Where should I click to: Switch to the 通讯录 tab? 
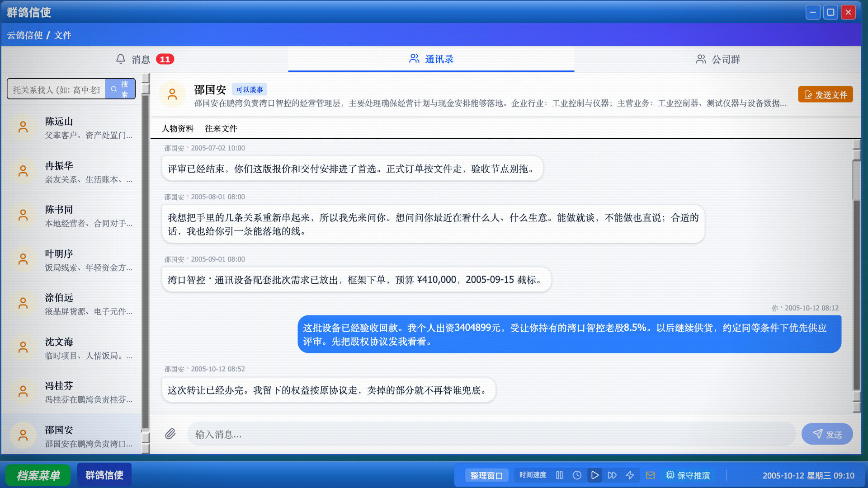(x=431, y=59)
